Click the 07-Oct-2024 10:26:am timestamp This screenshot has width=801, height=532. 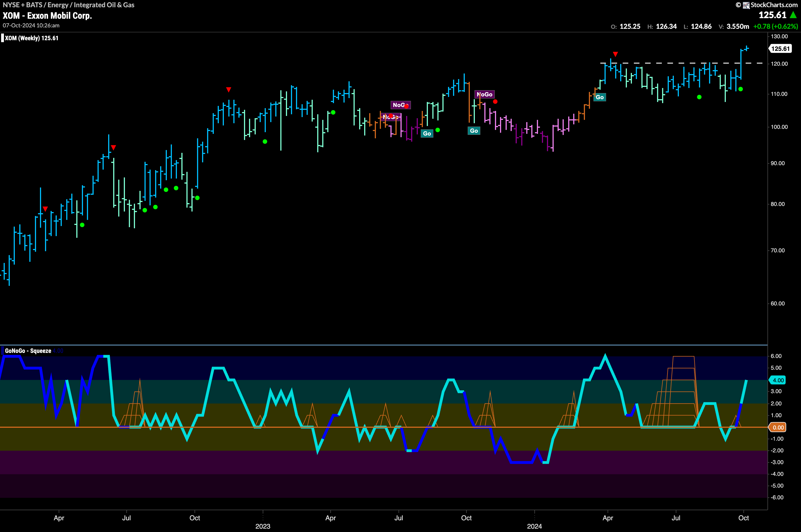point(31,25)
